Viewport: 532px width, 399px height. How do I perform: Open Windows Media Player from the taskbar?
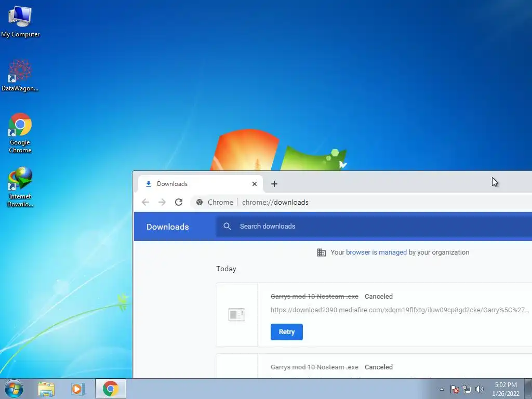click(x=78, y=389)
